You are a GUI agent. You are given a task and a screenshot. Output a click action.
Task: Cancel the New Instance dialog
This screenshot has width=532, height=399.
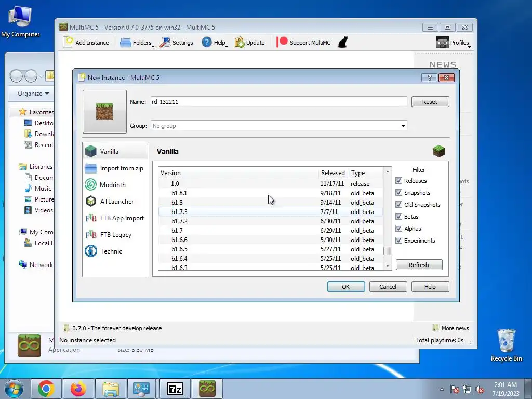click(x=388, y=287)
